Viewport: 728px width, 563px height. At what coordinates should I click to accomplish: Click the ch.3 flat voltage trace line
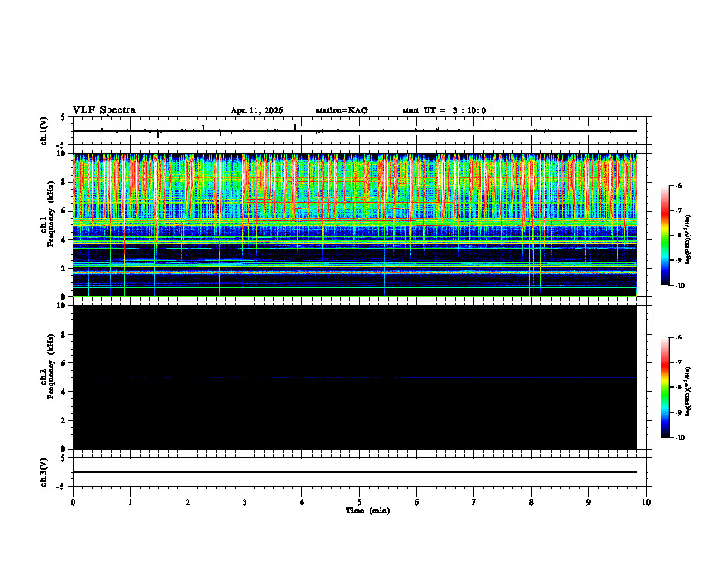point(355,472)
